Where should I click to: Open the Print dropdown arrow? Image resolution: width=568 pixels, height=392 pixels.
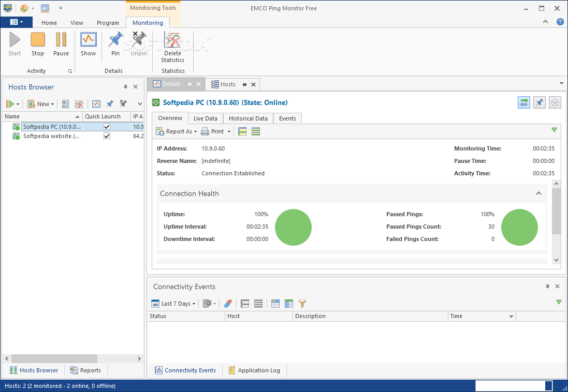pos(229,132)
